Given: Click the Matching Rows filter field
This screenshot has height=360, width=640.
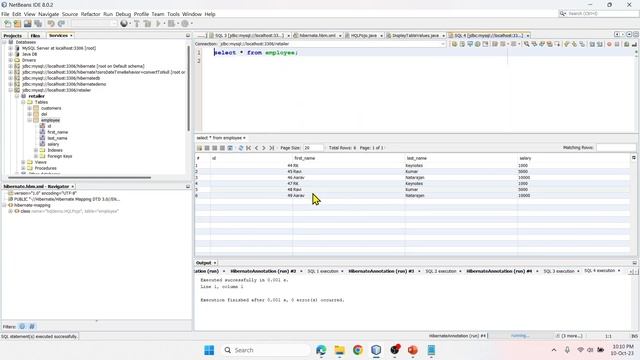Looking at the screenshot, I should 616,147.
